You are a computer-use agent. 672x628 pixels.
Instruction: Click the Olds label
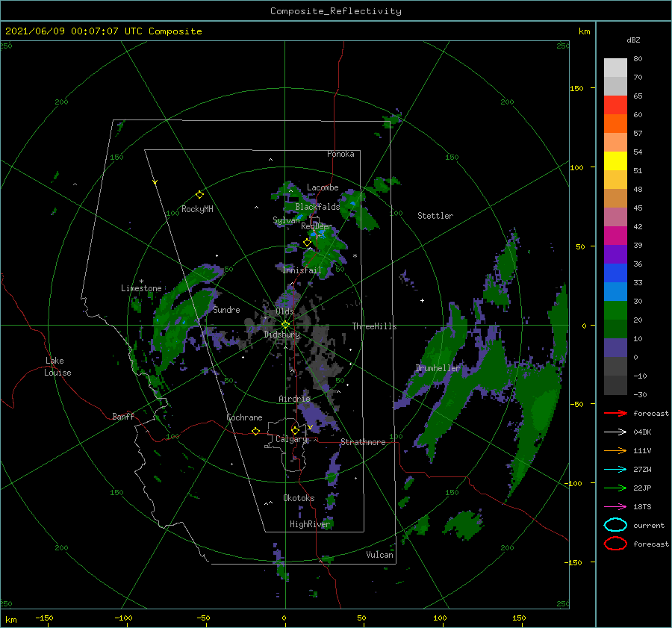(284, 311)
